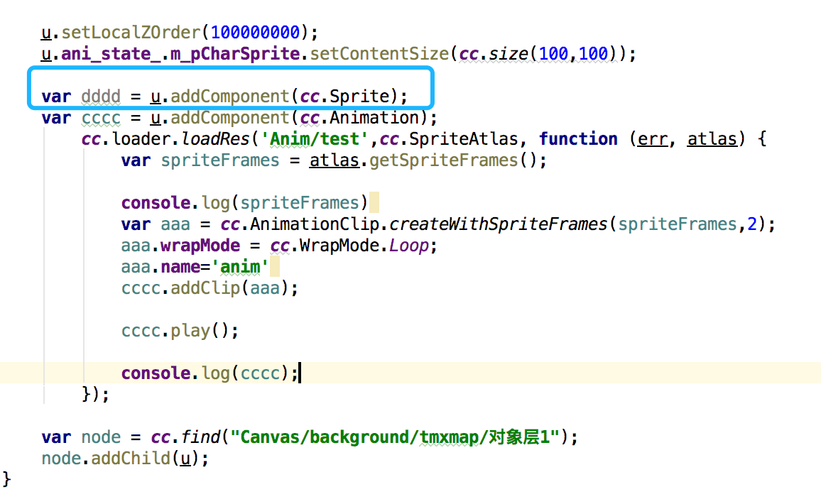The image size is (821, 504).
Task: Click closing brace of callback function
Action: coord(87,394)
